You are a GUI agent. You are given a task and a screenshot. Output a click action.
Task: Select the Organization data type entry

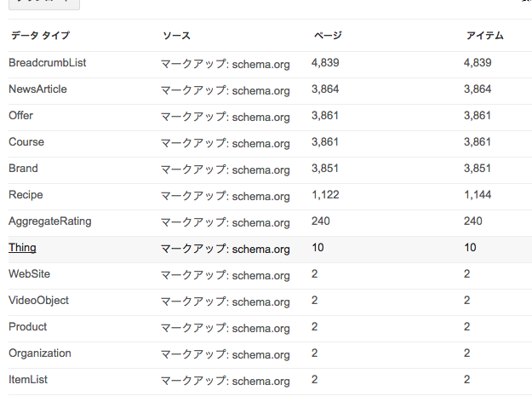coord(40,353)
